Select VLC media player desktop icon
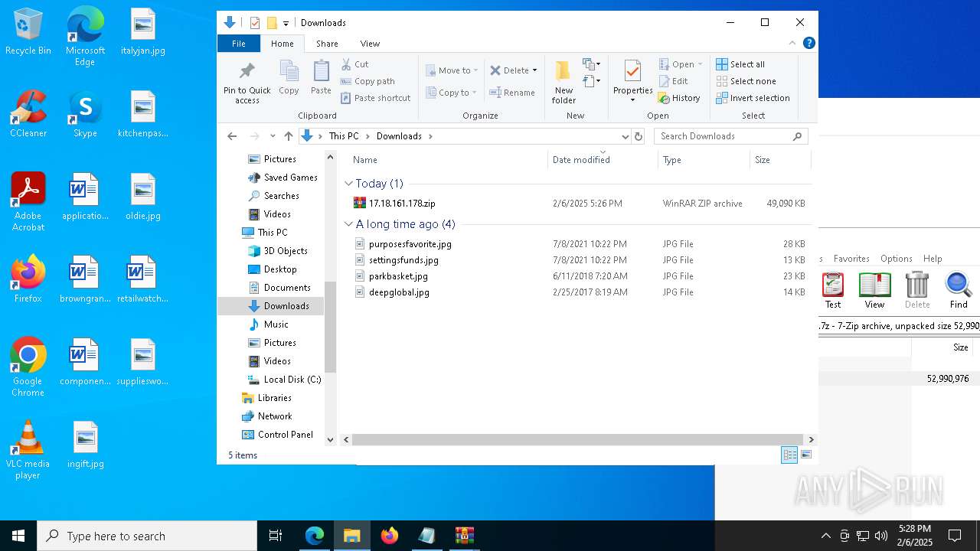The image size is (980, 551). [x=28, y=450]
